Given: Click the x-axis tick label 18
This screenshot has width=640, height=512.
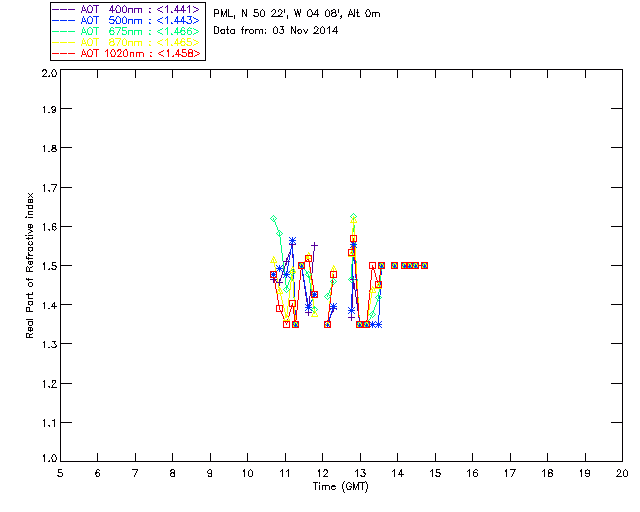Looking at the screenshot, I should (547, 473).
